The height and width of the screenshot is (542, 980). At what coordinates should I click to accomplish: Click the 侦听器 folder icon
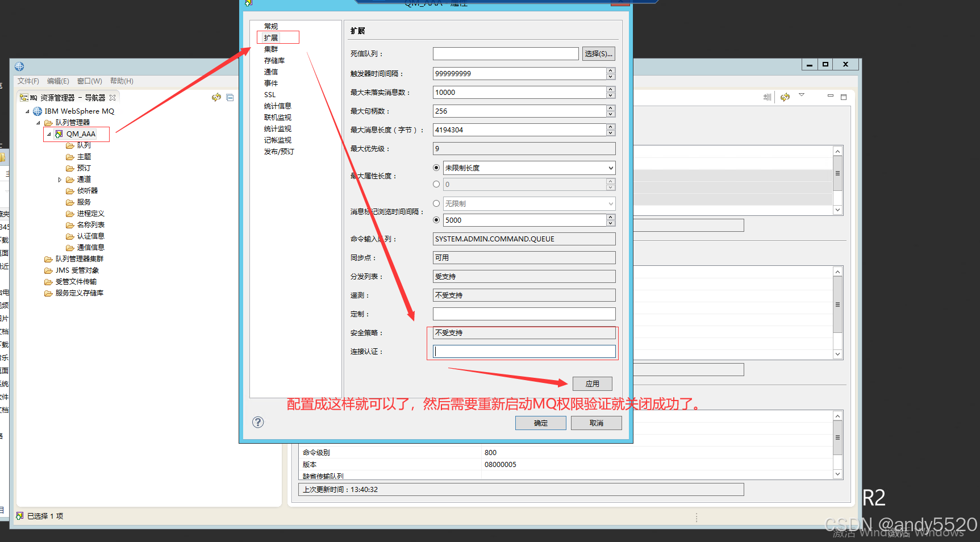tap(70, 191)
